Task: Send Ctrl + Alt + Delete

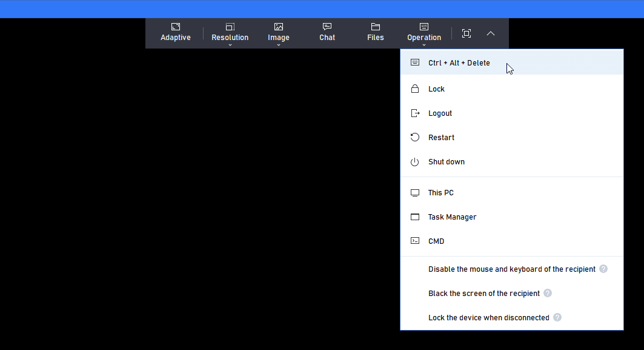Action: point(512,62)
